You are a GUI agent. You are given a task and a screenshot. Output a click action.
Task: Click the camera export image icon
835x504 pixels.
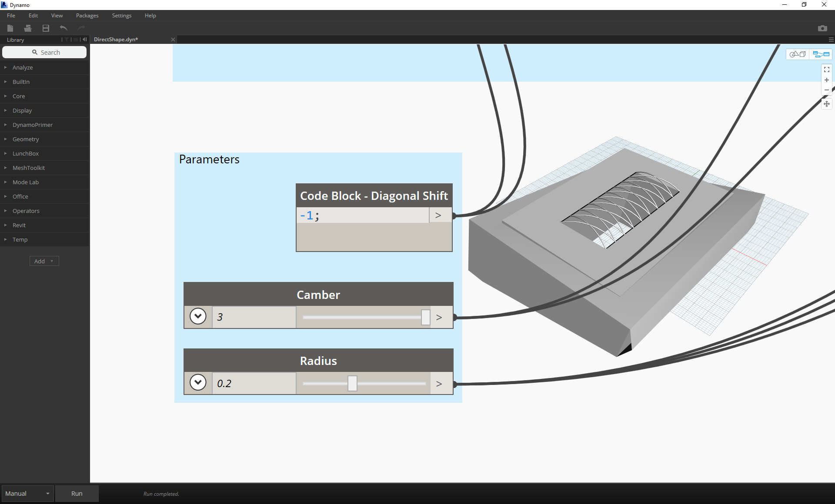(822, 28)
